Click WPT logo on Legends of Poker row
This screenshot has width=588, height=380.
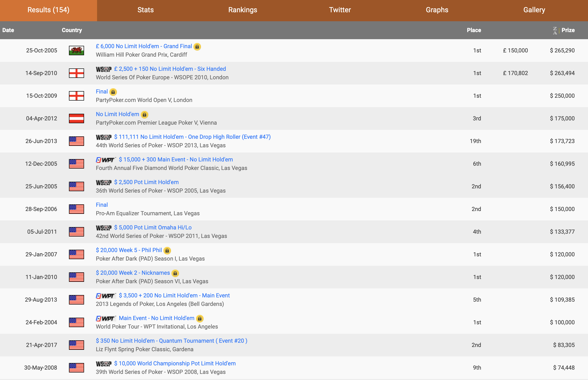(106, 296)
